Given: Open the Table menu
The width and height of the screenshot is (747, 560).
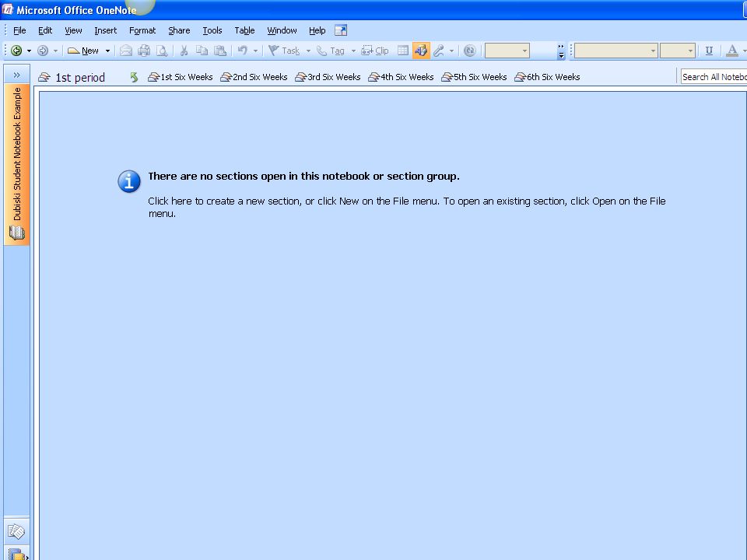Looking at the screenshot, I should pyautogui.click(x=245, y=30).
